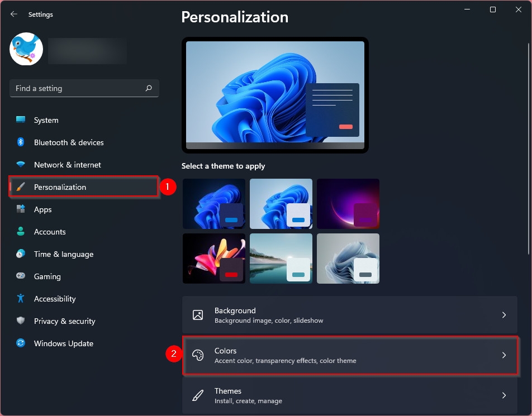Click the Bluetooth icon in sidebar
532x416 pixels.
(21, 142)
